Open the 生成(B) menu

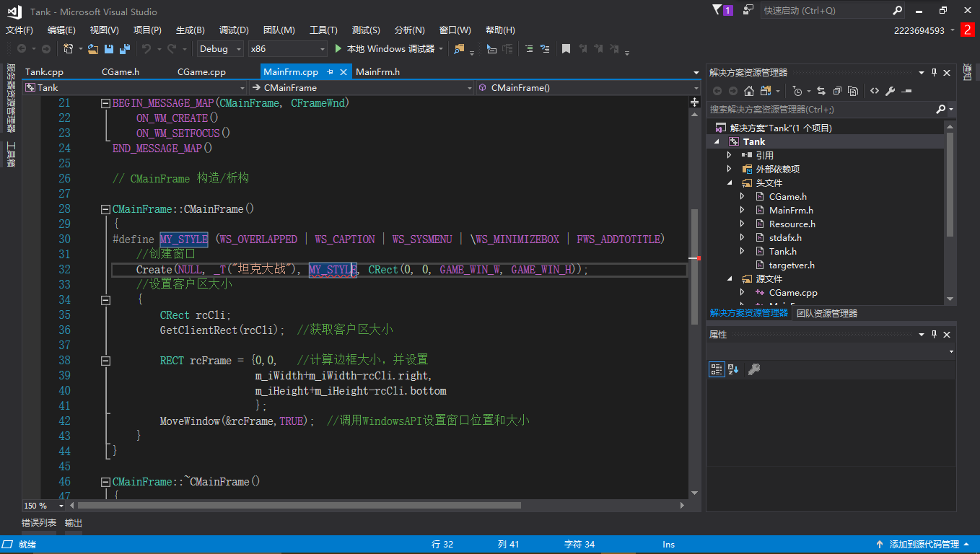point(191,30)
